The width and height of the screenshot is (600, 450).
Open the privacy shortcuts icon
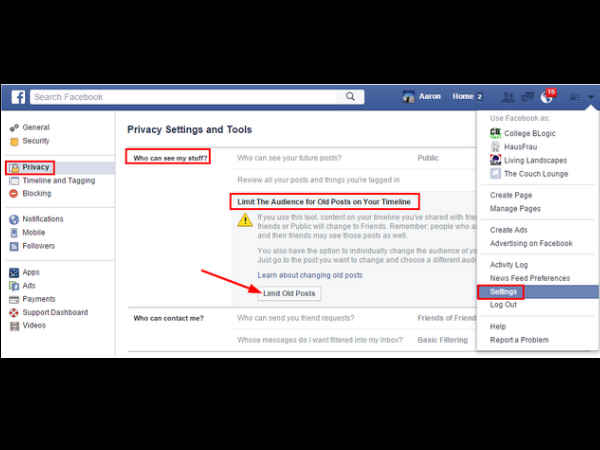[575, 98]
